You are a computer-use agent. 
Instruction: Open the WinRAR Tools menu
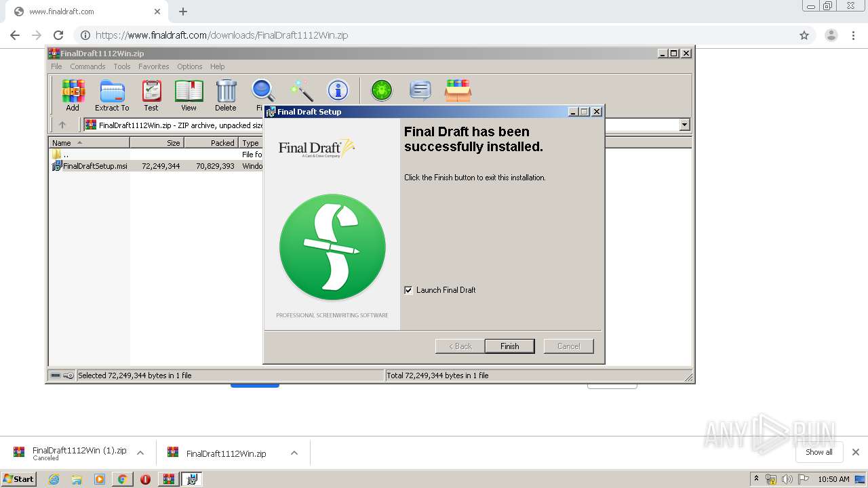(122, 66)
